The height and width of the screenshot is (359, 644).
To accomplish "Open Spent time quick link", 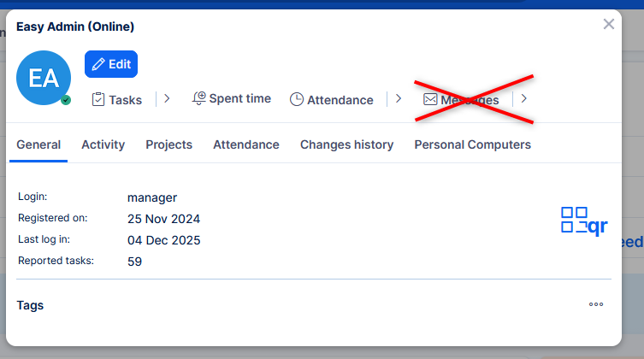I will pos(232,99).
